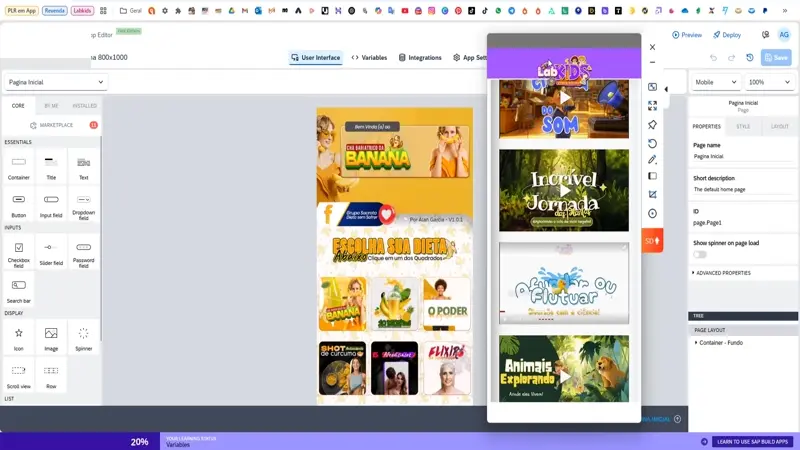800x450 pixels.
Task: Open the Properties tab
Action: pos(707,127)
